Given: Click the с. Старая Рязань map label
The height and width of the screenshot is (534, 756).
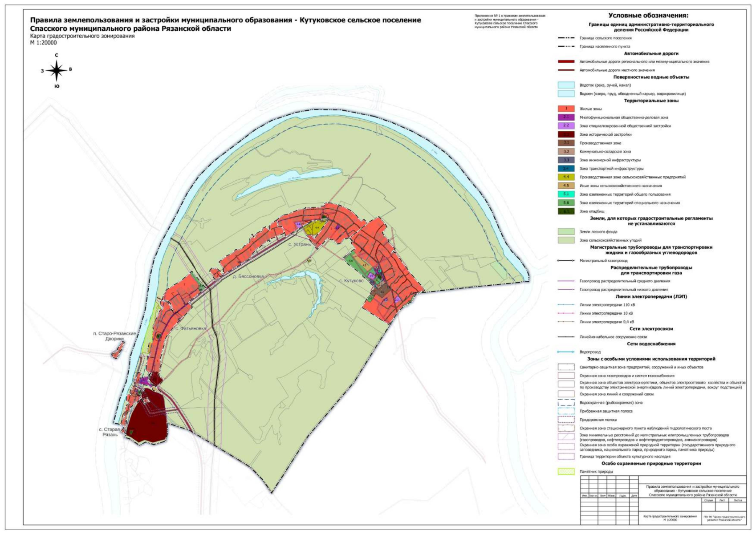Looking at the screenshot, I should [109, 432].
